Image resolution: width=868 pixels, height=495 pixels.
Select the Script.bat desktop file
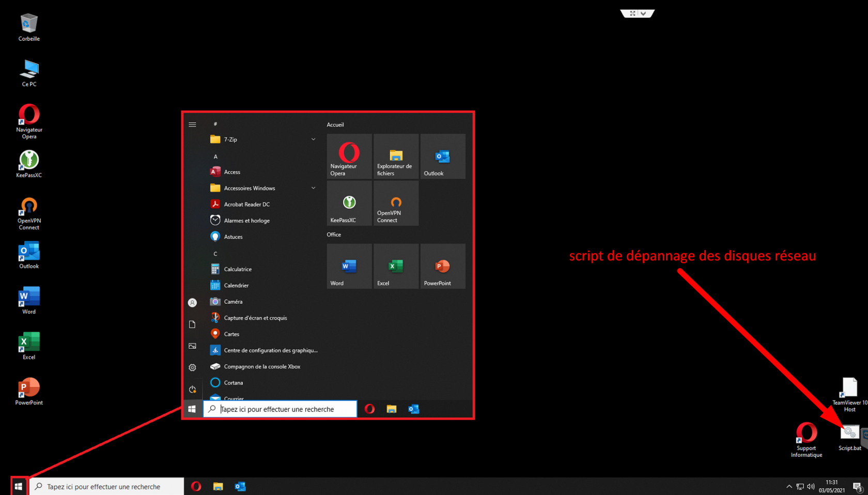click(850, 438)
